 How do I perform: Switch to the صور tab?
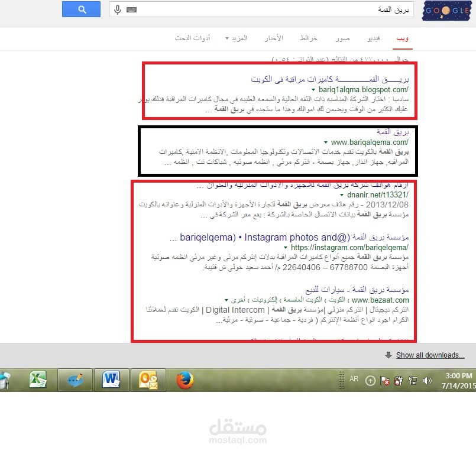pos(342,38)
